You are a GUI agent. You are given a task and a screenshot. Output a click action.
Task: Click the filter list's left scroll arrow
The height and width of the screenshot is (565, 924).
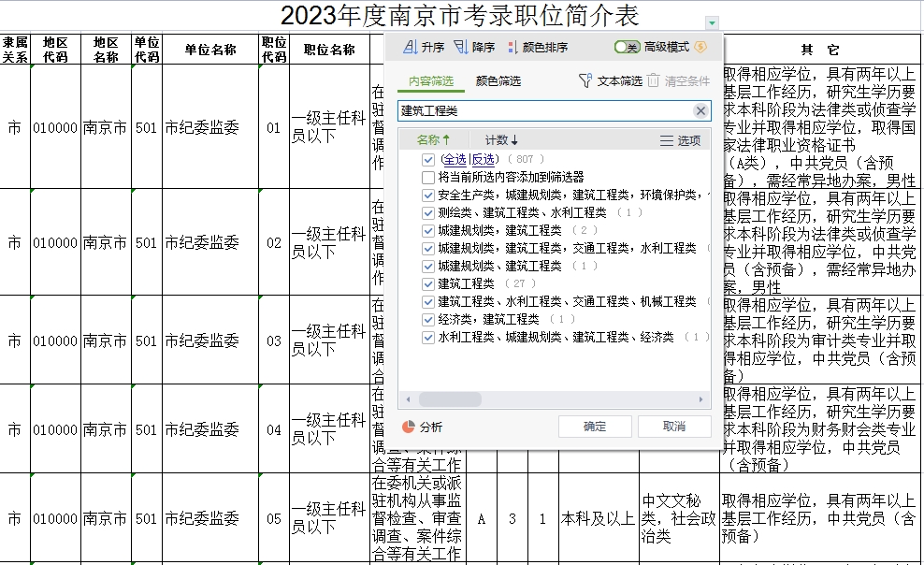tap(409, 399)
